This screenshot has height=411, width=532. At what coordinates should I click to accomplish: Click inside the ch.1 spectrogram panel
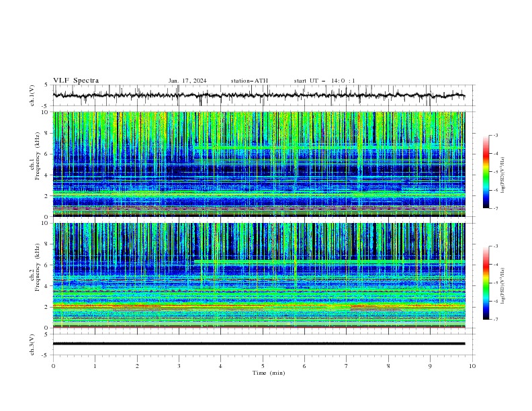click(x=259, y=164)
